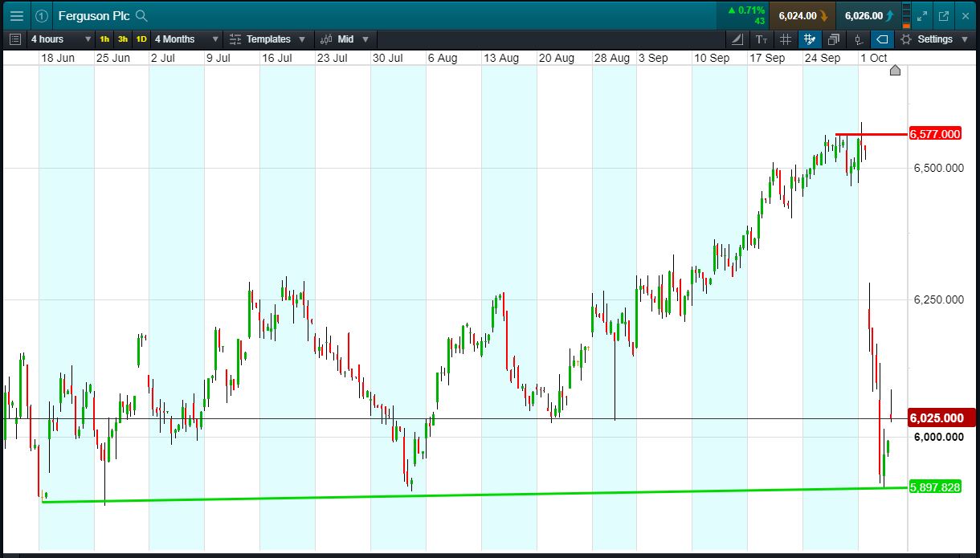This screenshot has width=980, height=558.
Task: Click the 20 Aug date label
Action: click(557, 58)
